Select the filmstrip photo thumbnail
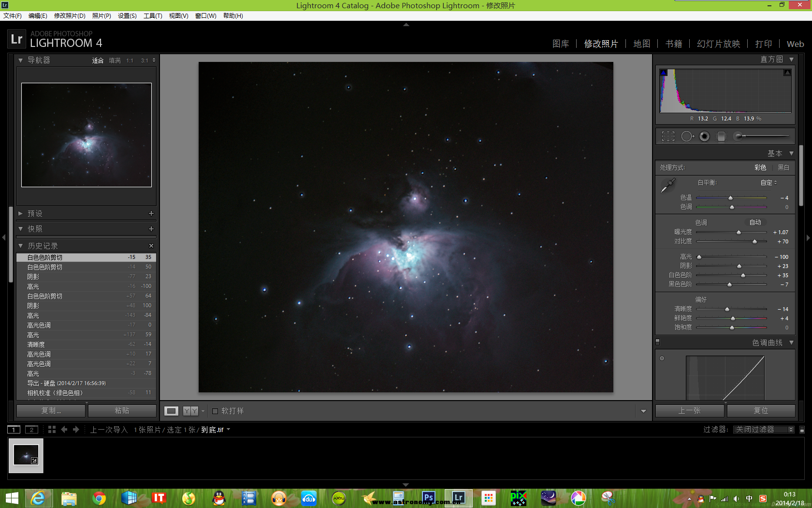Screen dimensions: 812x508 26,456
